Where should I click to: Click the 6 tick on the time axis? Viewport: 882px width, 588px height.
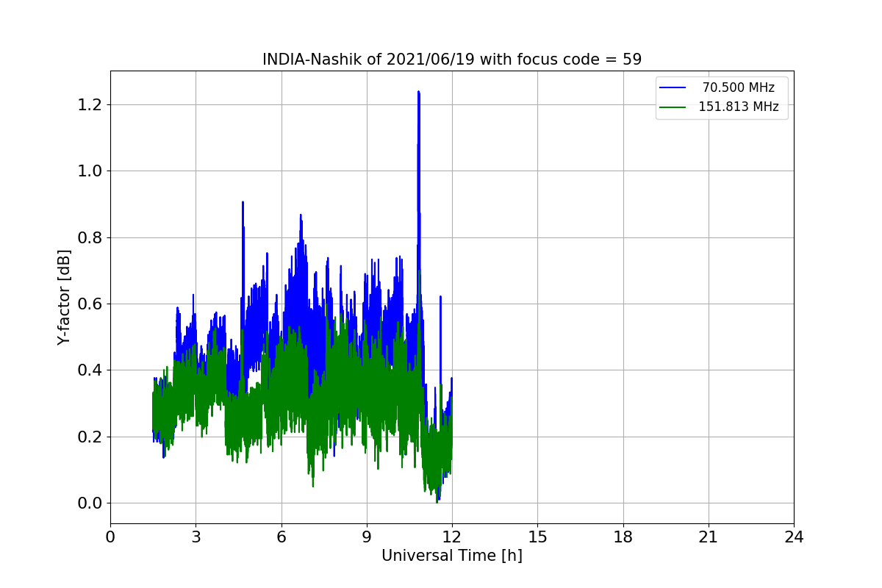(x=282, y=537)
